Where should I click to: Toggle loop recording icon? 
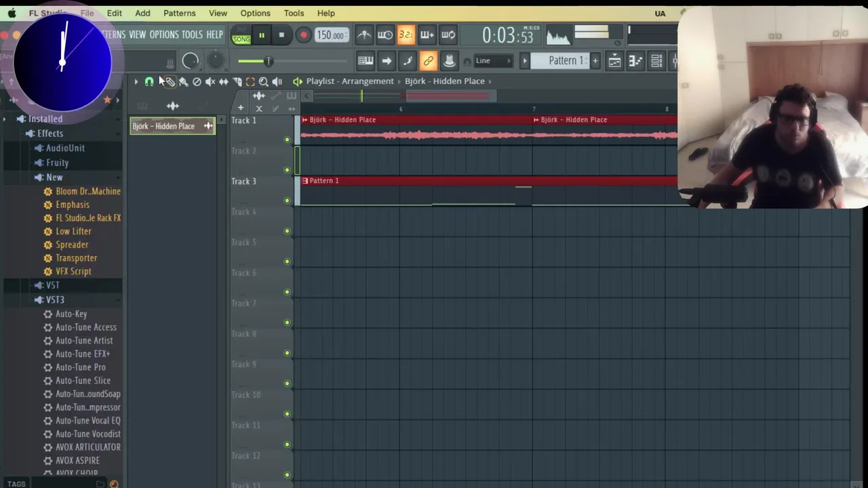pos(448,35)
